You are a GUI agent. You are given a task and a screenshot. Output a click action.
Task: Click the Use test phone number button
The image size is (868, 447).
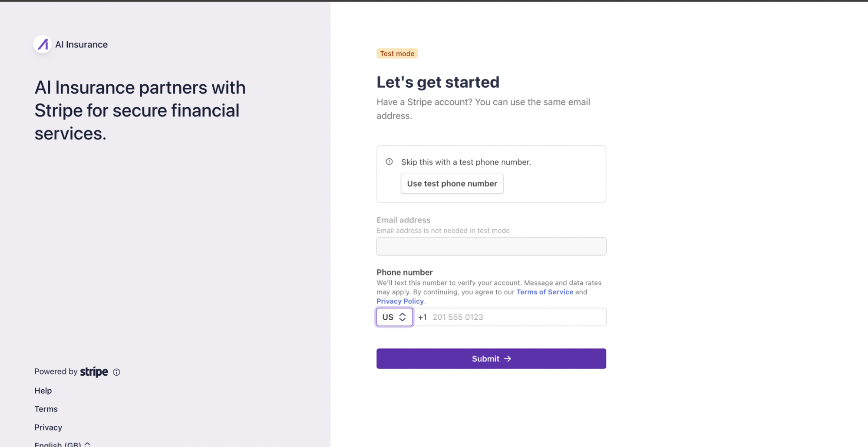point(452,183)
